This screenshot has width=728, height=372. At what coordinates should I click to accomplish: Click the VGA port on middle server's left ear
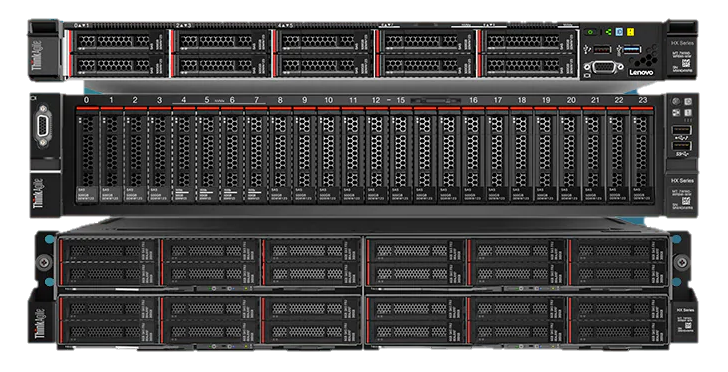(44, 125)
